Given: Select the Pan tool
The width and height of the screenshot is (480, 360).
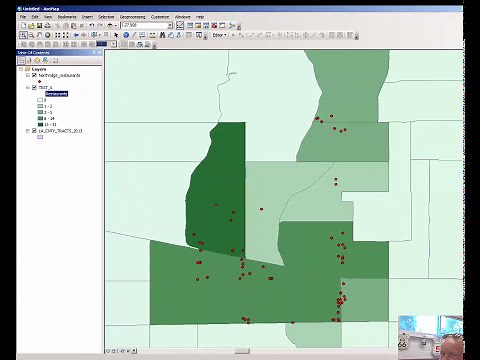Looking at the screenshot, I should (39, 35).
